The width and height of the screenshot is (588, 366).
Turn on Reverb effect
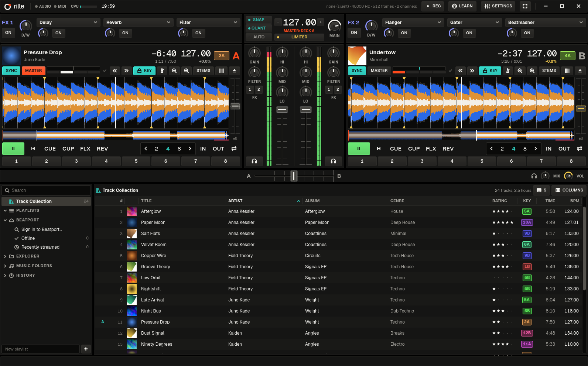(x=125, y=33)
